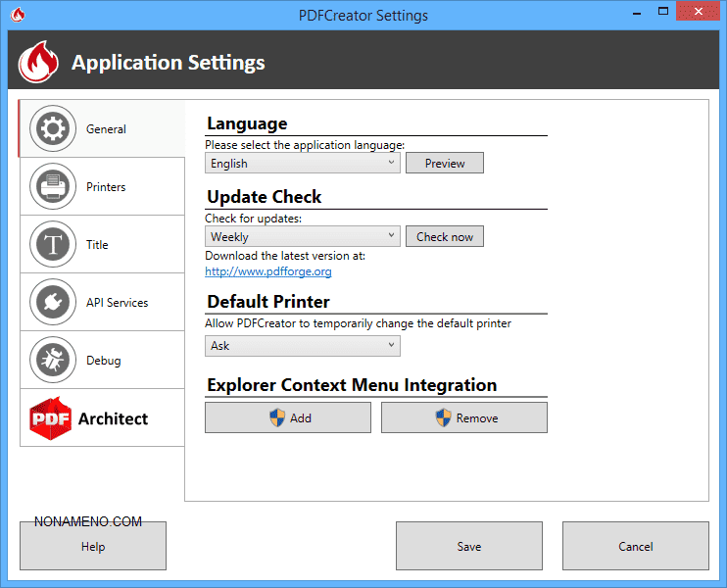Select the Debug tab label

(104, 361)
